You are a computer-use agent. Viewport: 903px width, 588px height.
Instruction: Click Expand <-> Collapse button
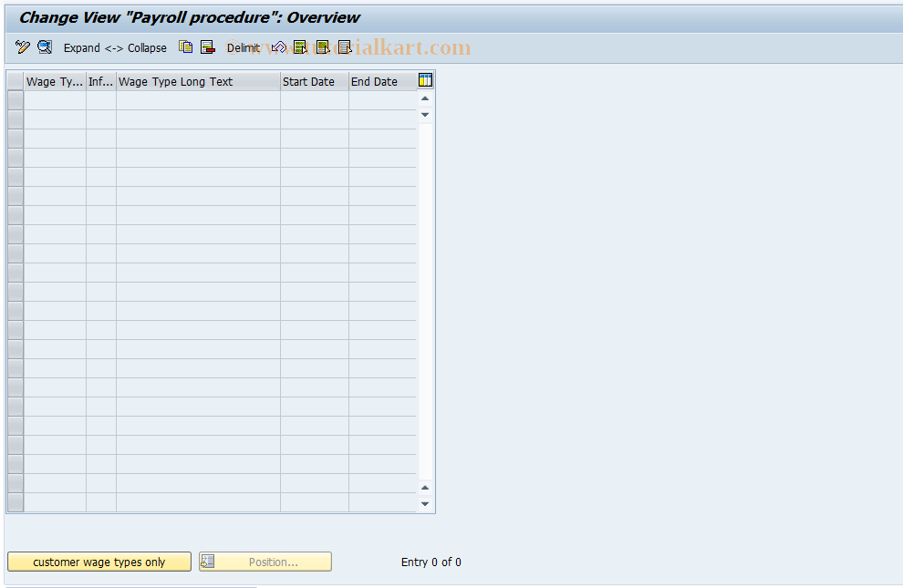pyautogui.click(x=115, y=47)
